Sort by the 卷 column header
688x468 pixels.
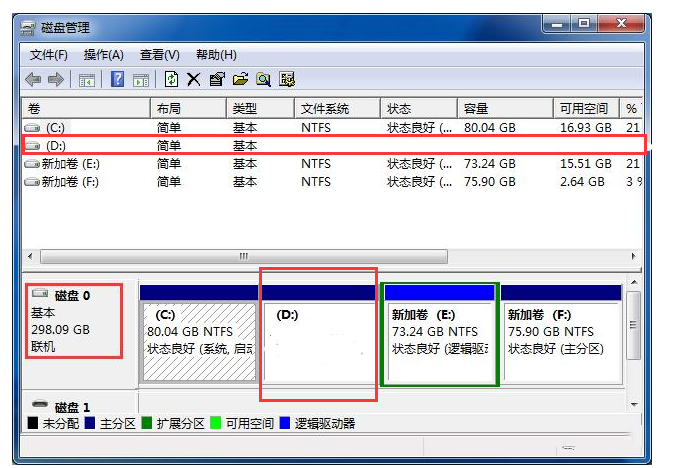pos(86,108)
